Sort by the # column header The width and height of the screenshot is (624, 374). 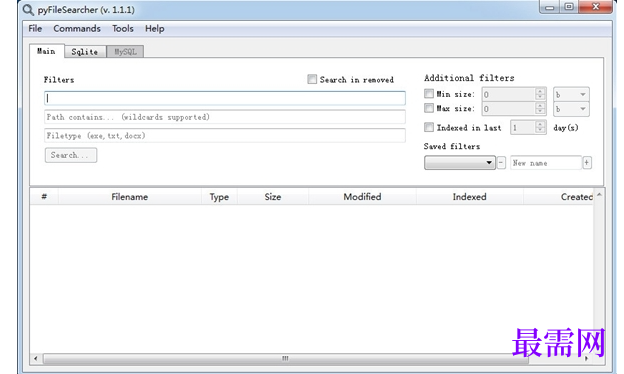click(44, 197)
